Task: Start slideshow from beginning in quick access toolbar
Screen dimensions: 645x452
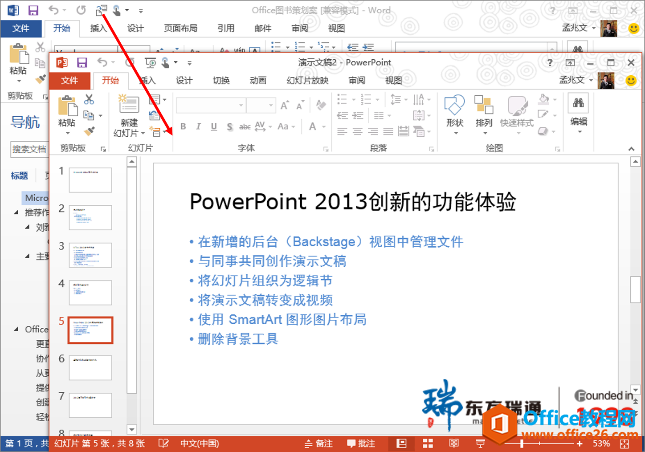Action: pyautogui.click(x=151, y=63)
